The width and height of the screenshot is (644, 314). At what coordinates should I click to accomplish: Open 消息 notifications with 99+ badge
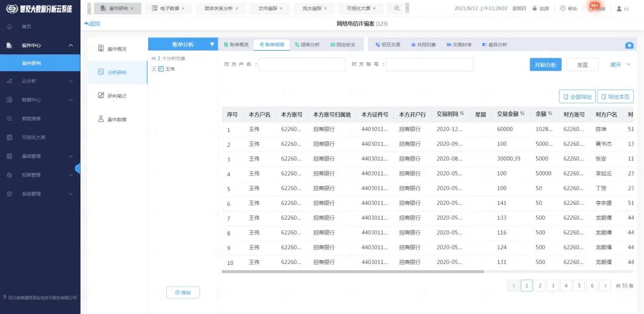pyautogui.click(x=597, y=8)
